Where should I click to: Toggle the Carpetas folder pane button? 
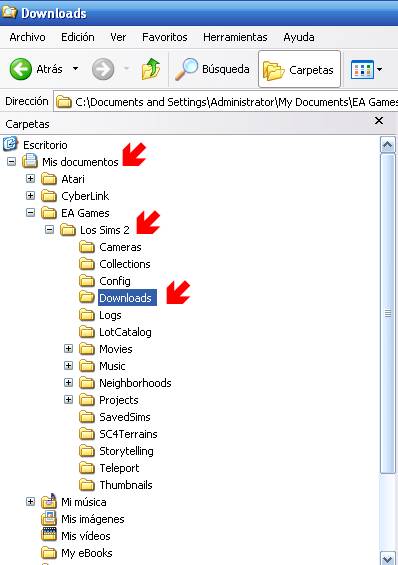[299, 69]
